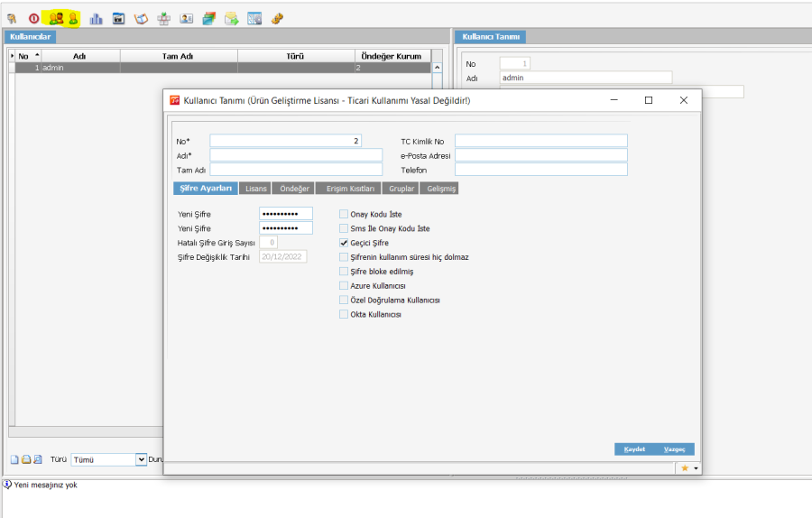Click the star favorites icon
This screenshot has width=812, height=518.
tap(685, 468)
